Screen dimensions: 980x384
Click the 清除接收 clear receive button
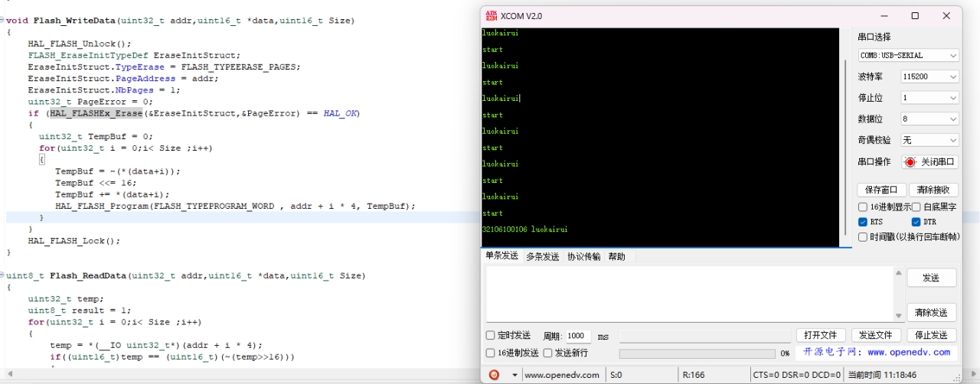pyautogui.click(x=933, y=190)
